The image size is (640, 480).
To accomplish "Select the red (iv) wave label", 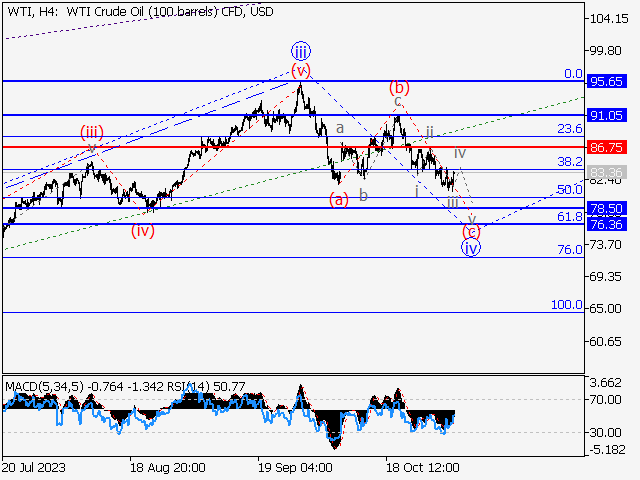I will pos(143,231).
